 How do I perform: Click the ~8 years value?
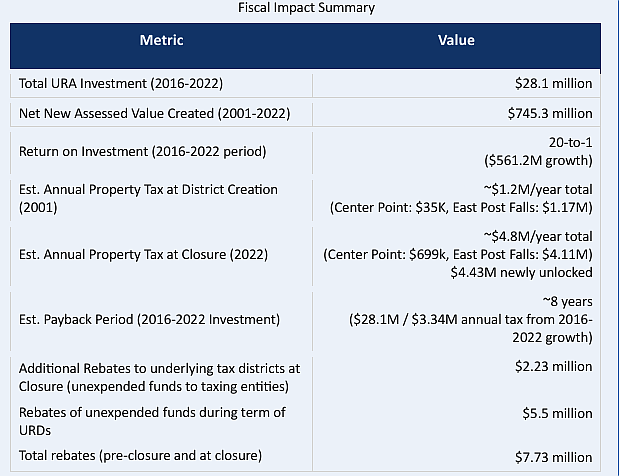pyautogui.click(x=567, y=301)
